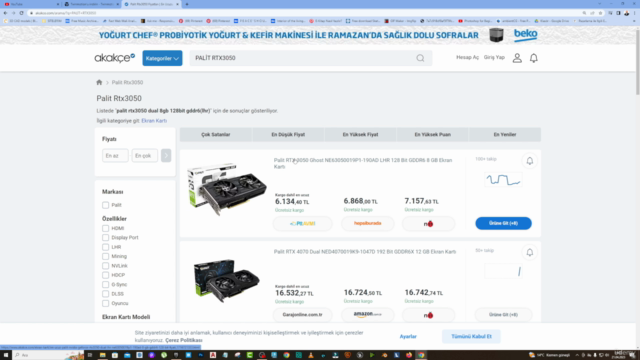Open Palit RTX 3050 Ghost product title
The image size is (640, 360).
point(363,163)
